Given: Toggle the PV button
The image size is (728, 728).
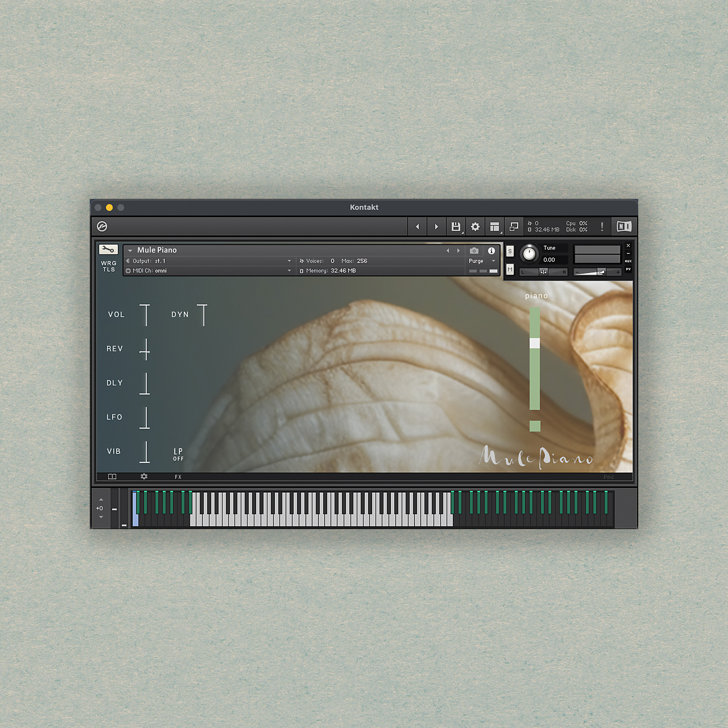Looking at the screenshot, I should click(x=628, y=269).
